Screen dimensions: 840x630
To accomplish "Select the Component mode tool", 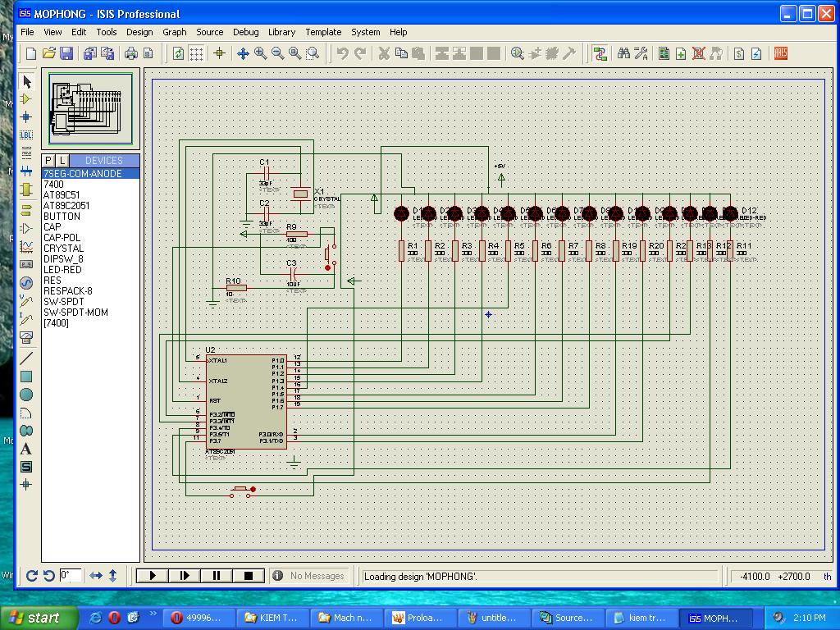I will click(x=26, y=99).
